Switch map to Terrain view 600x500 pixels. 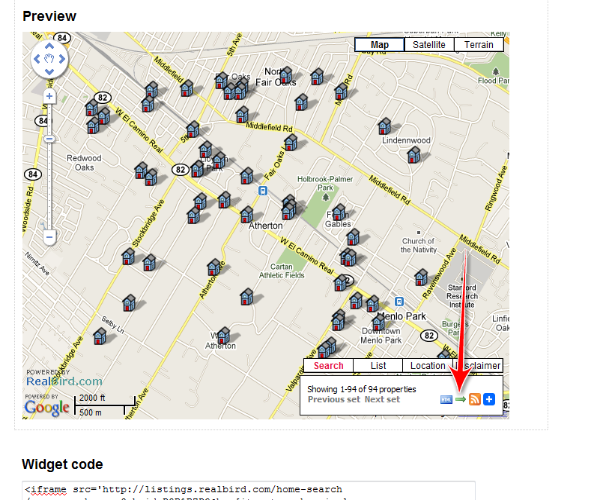479,45
